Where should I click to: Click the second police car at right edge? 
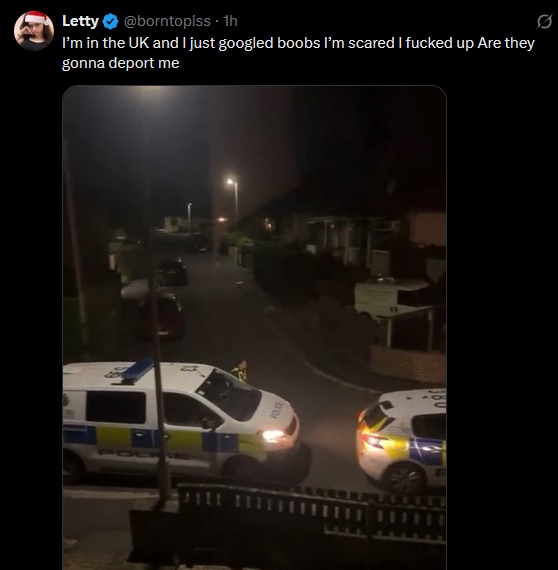(402, 440)
